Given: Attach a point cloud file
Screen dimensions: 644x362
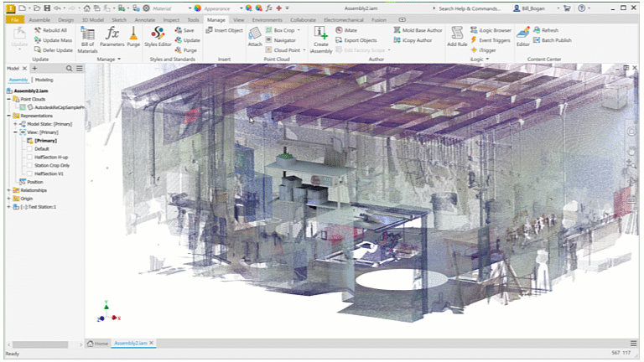Looking at the screenshot, I should click(x=255, y=37).
